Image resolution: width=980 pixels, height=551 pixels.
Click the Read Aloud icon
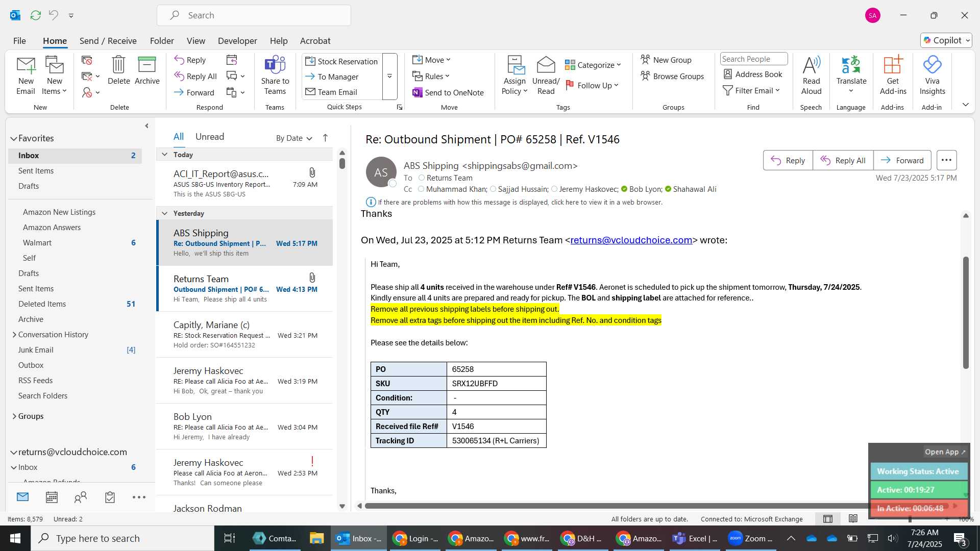click(x=811, y=64)
